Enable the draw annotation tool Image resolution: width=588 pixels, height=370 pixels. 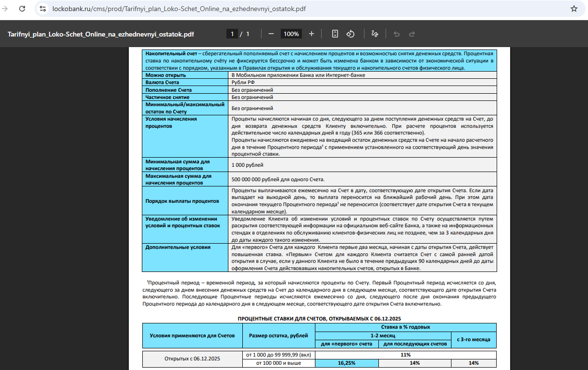point(375,34)
